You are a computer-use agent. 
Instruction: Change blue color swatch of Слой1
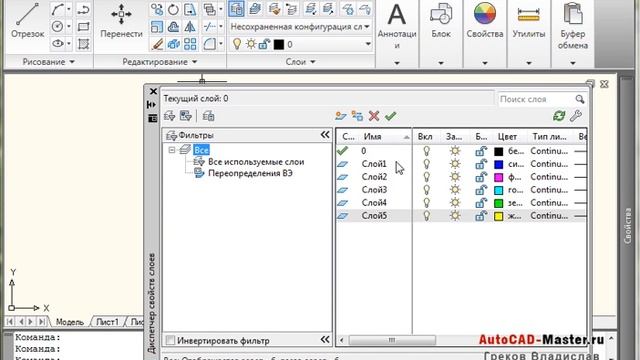coord(498,164)
